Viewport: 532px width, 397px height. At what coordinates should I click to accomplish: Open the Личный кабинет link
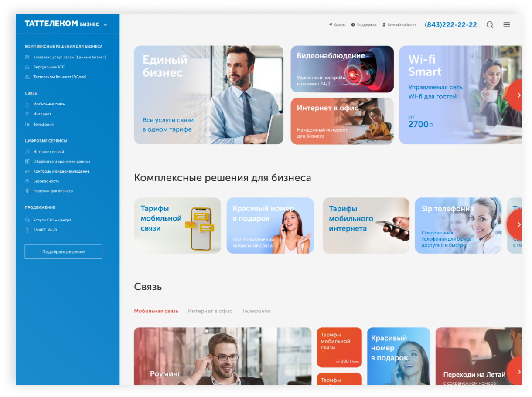point(402,25)
